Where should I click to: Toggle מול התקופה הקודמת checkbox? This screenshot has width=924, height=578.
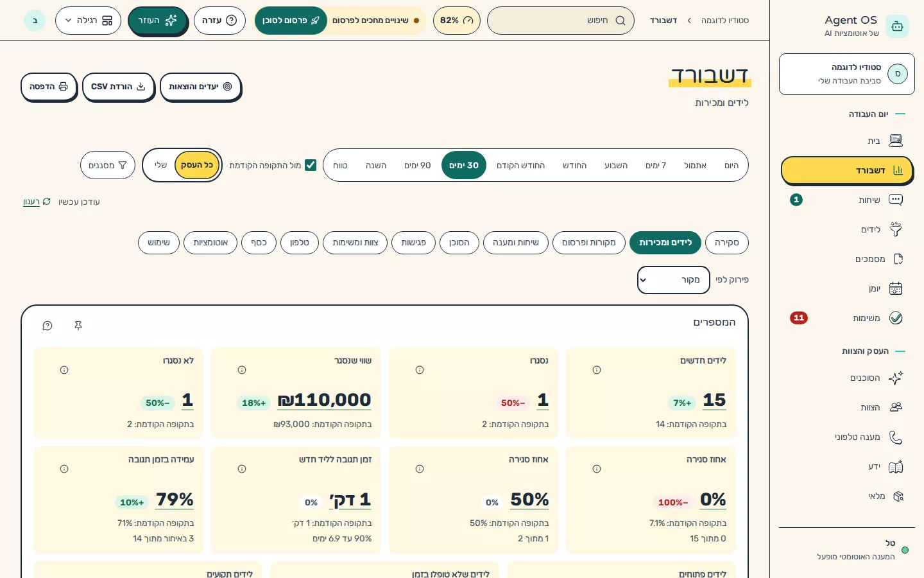pyautogui.click(x=311, y=165)
